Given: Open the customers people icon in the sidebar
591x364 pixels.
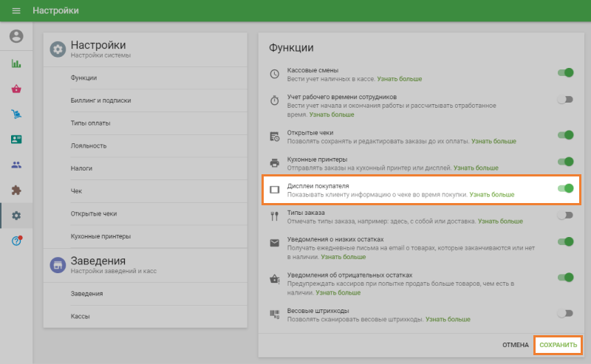Looking at the screenshot, I should pos(16,165).
